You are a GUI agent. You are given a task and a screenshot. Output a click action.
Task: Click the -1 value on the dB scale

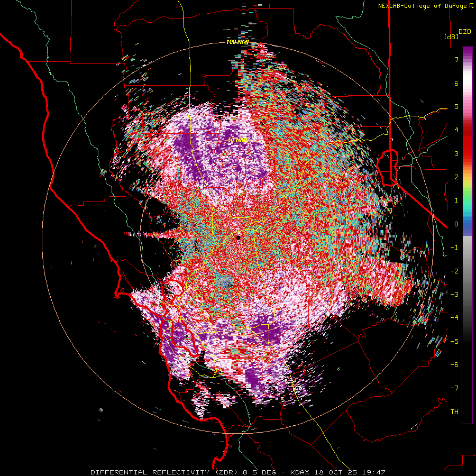[454, 248]
